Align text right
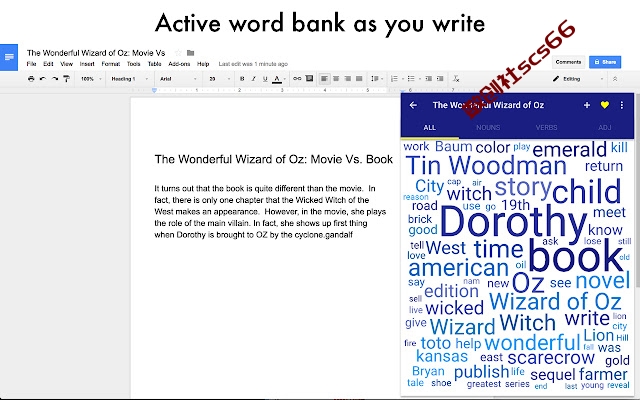 click(x=347, y=79)
